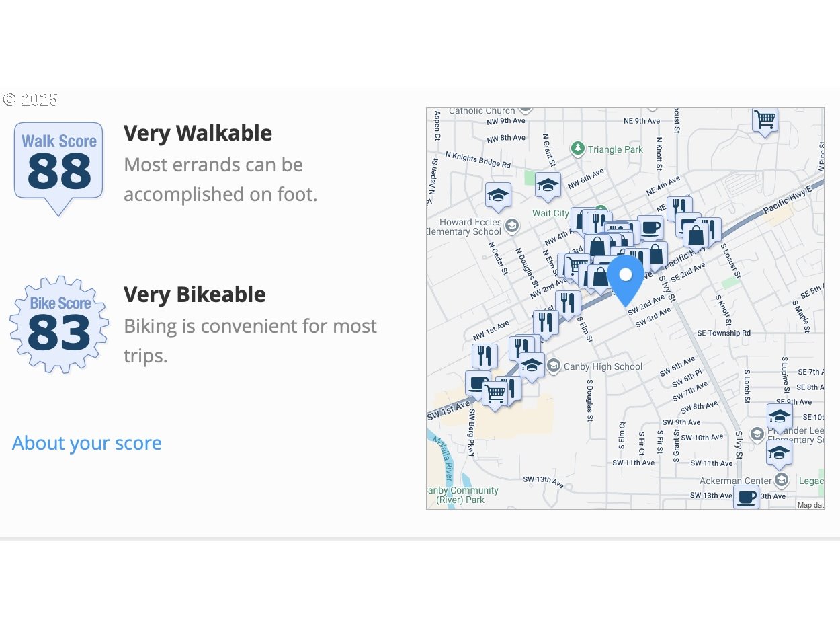
Task: Select the blue location pin on the map
Action: [x=626, y=280]
